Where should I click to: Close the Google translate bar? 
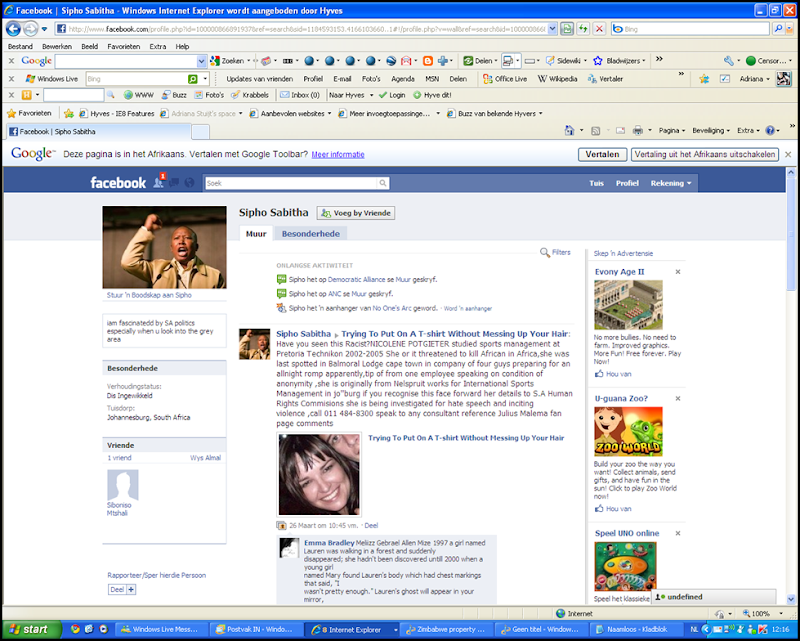coord(788,154)
